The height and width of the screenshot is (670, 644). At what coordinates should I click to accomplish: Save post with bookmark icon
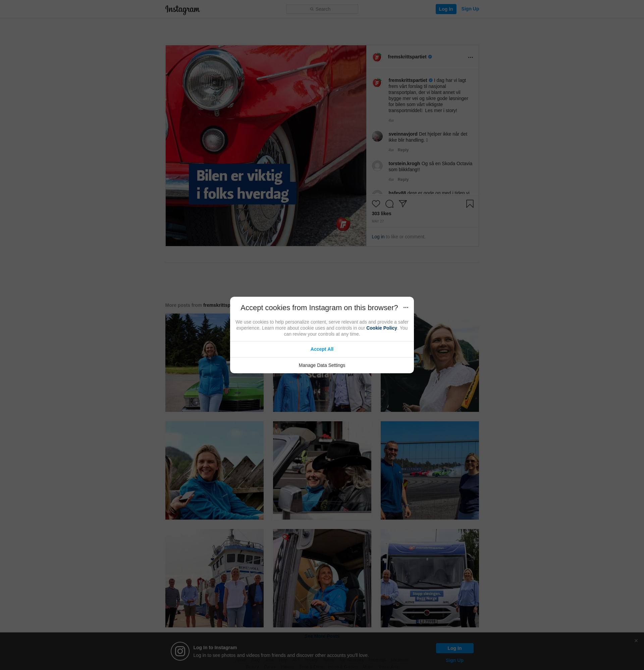pos(470,204)
